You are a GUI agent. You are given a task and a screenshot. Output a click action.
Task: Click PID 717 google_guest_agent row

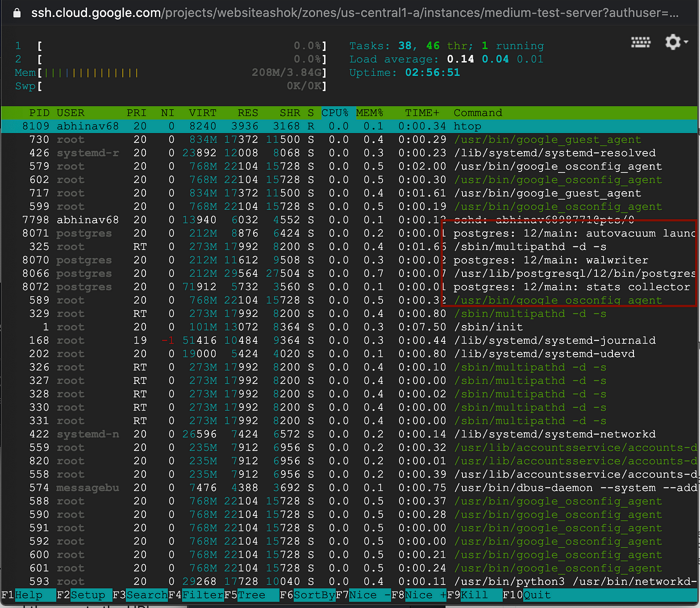(349, 193)
